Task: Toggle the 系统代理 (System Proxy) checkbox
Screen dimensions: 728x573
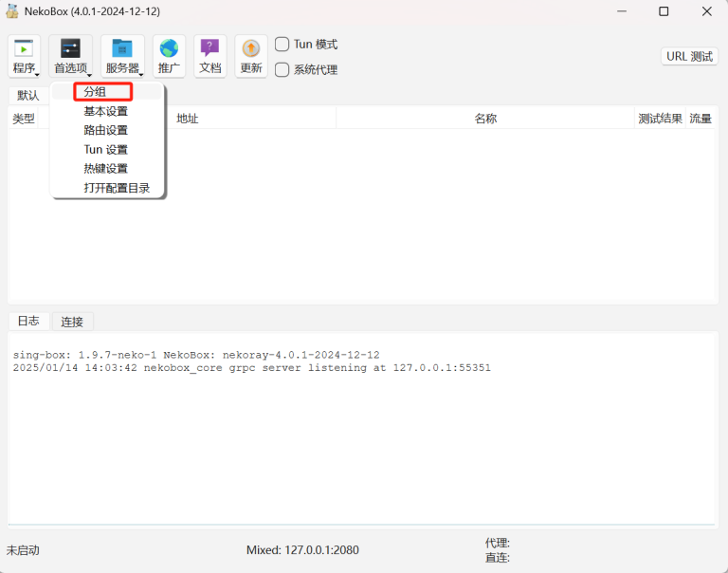Action: (282, 69)
